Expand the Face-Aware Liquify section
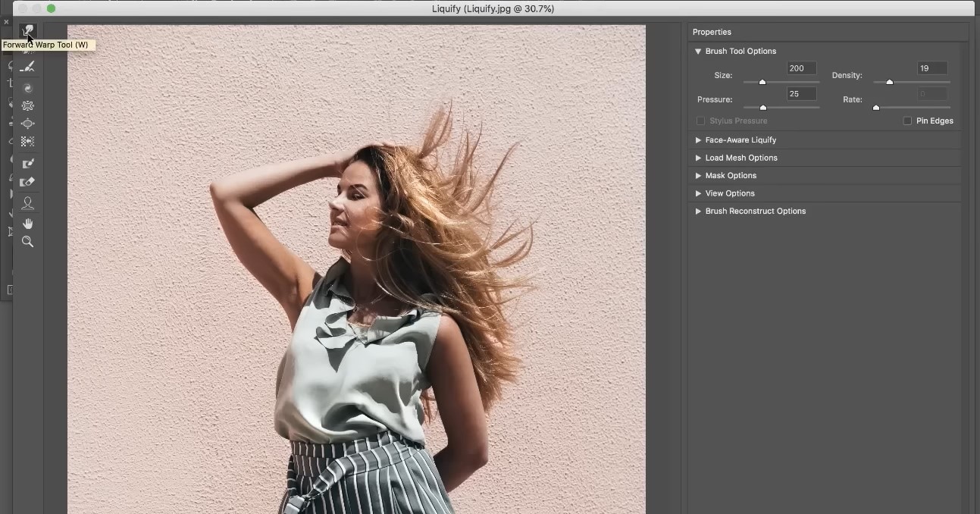 pos(698,140)
